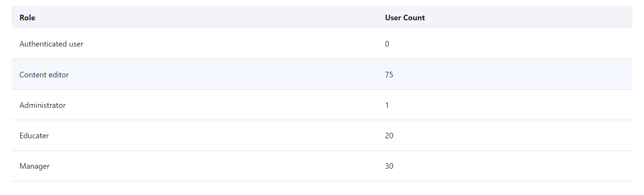Image resolution: width=644 pixels, height=195 pixels.
Task: Click the Authenticated user count value 0
Action: coord(387,44)
